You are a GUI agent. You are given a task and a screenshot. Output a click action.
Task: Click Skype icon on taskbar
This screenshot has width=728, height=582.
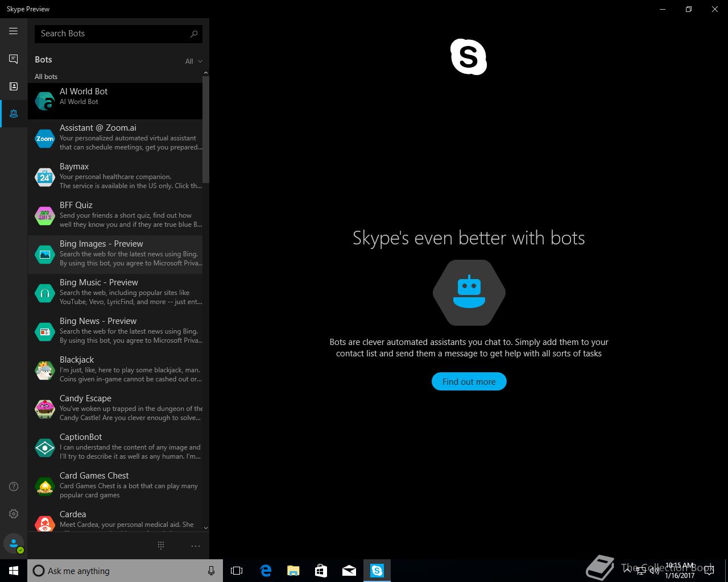377,571
